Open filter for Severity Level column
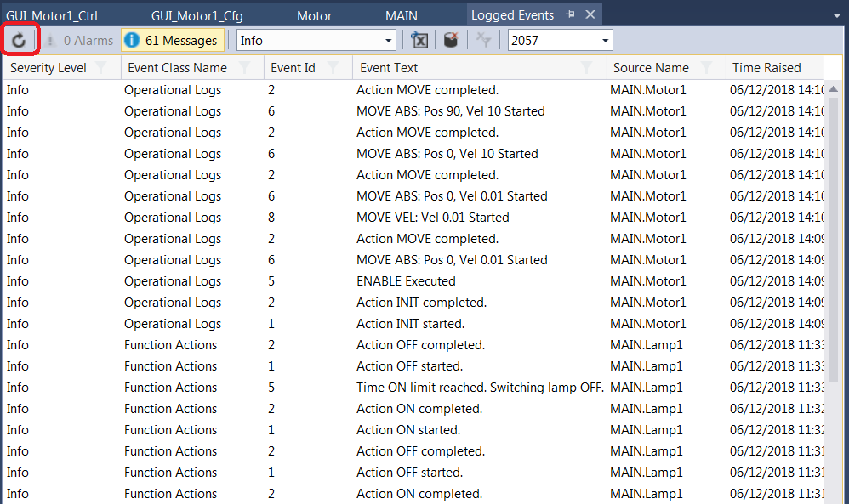The width and height of the screenshot is (849, 504). point(101,68)
